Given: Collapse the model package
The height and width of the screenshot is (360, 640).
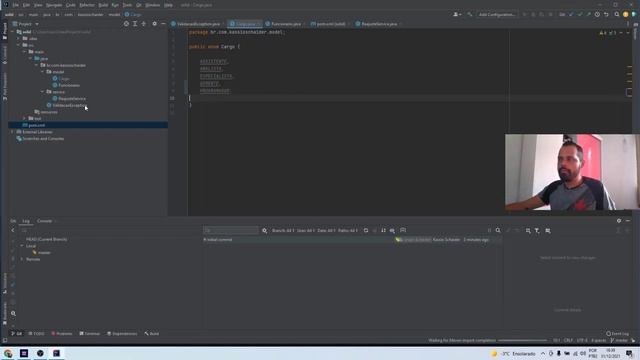Looking at the screenshot, I should (x=42, y=72).
